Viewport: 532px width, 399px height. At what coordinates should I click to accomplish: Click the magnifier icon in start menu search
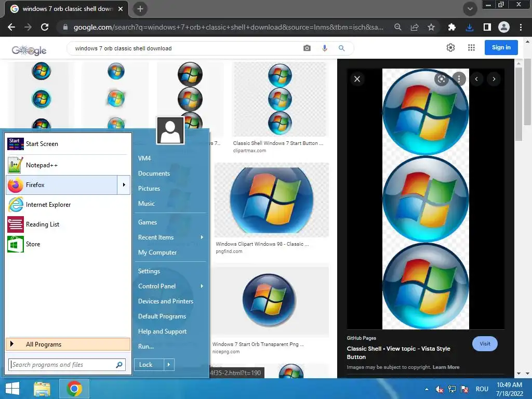(119, 365)
